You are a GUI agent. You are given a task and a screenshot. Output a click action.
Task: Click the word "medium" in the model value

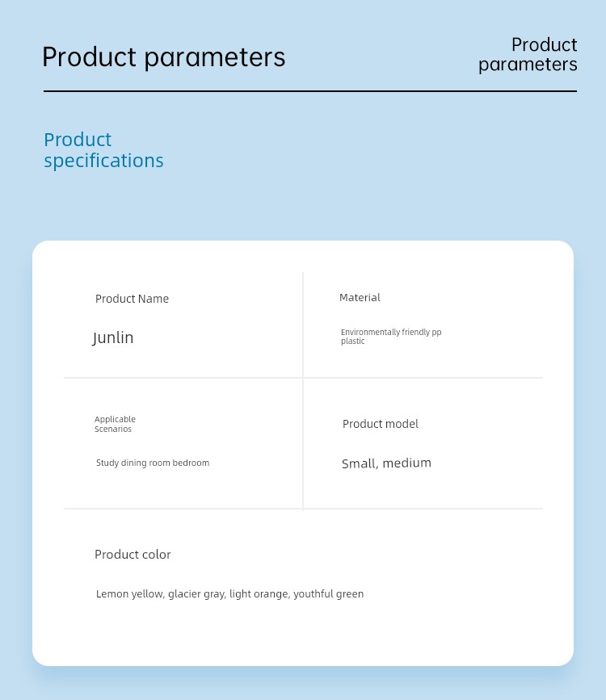click(407, 463)
